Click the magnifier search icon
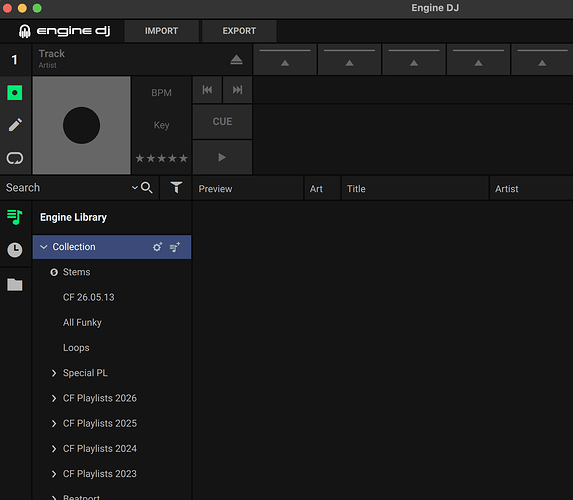 pyautogui.click(x=147, y=188)
